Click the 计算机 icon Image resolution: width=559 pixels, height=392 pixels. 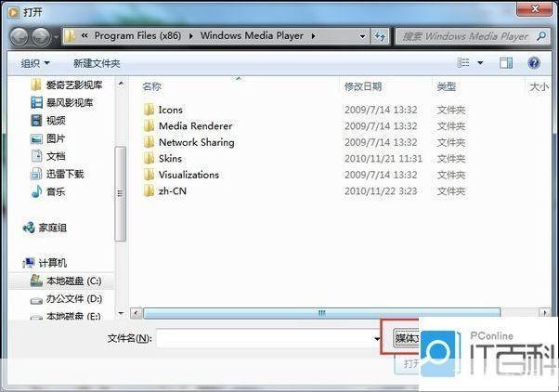29,263
